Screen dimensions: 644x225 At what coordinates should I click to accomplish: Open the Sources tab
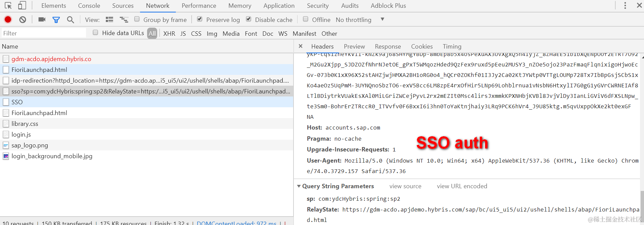point(123,6)
